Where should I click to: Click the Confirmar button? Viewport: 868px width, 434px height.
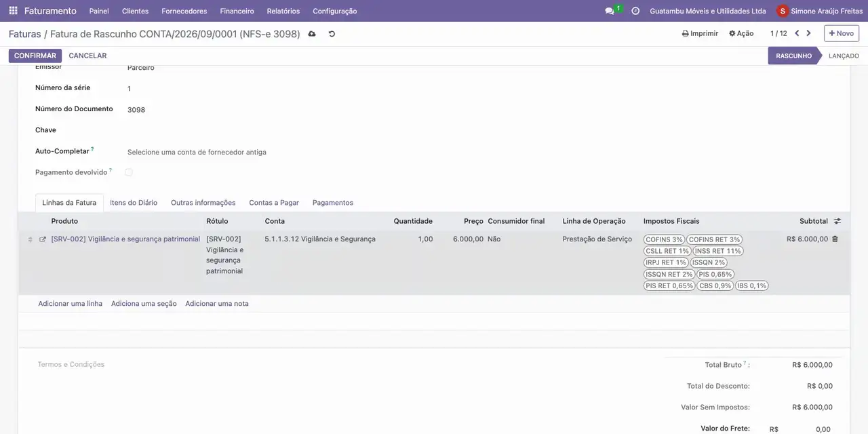click(35, 56)
